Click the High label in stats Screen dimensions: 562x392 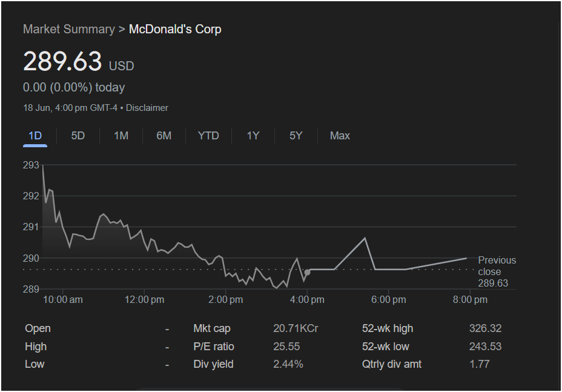click(x=36, y=347)
